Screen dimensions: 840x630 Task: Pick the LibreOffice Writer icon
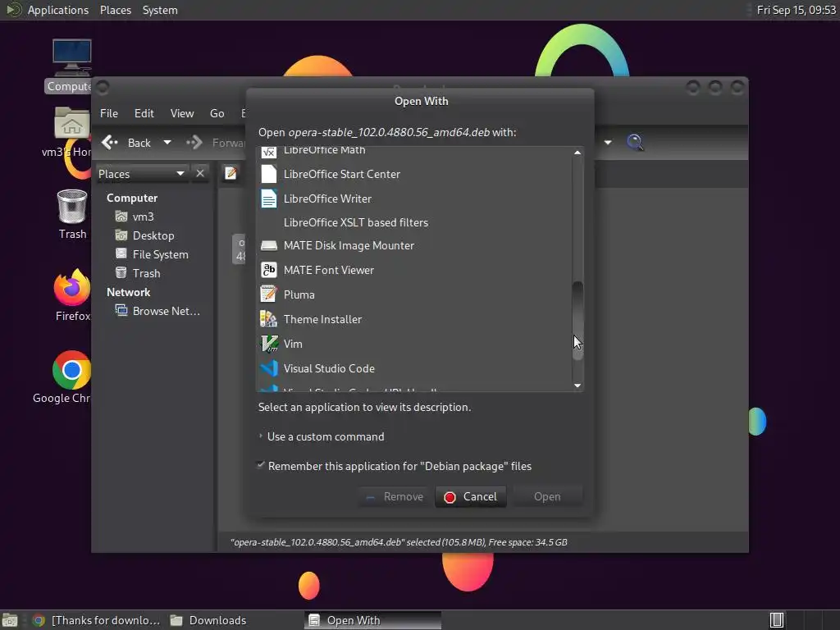268,199
